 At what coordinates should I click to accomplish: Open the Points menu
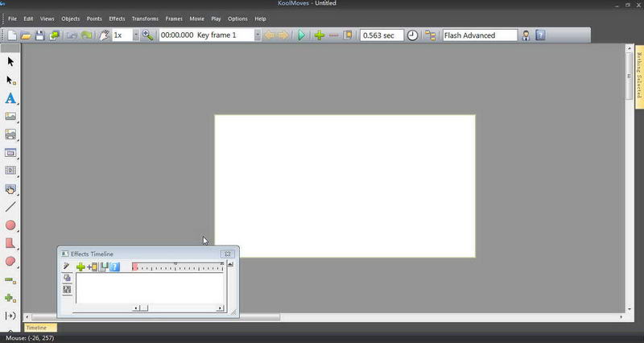[x=94, y=19]
